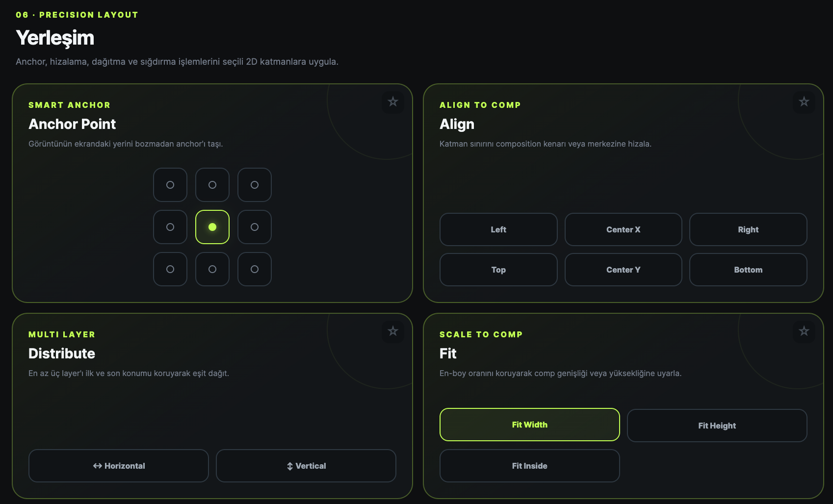Screen dimensions: 833x504
Task: Set anchor to top-right corner
Action: point(255,185)
